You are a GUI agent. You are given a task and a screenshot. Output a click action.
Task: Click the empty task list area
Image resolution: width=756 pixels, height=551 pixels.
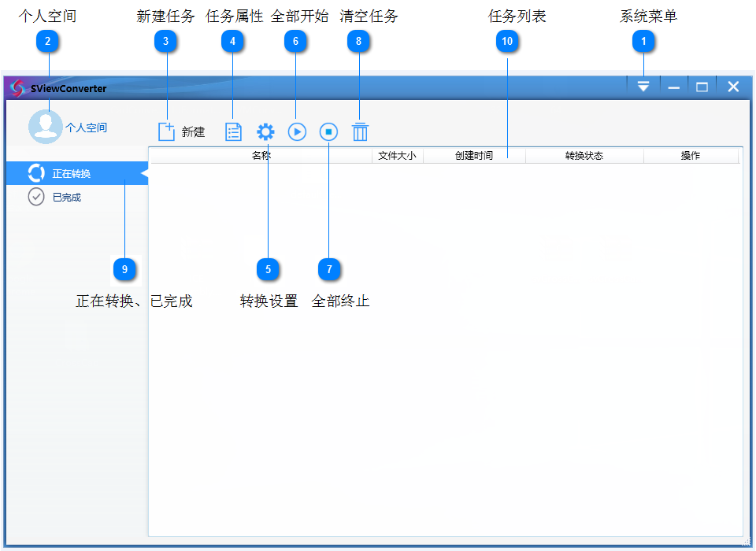(445, 346)
